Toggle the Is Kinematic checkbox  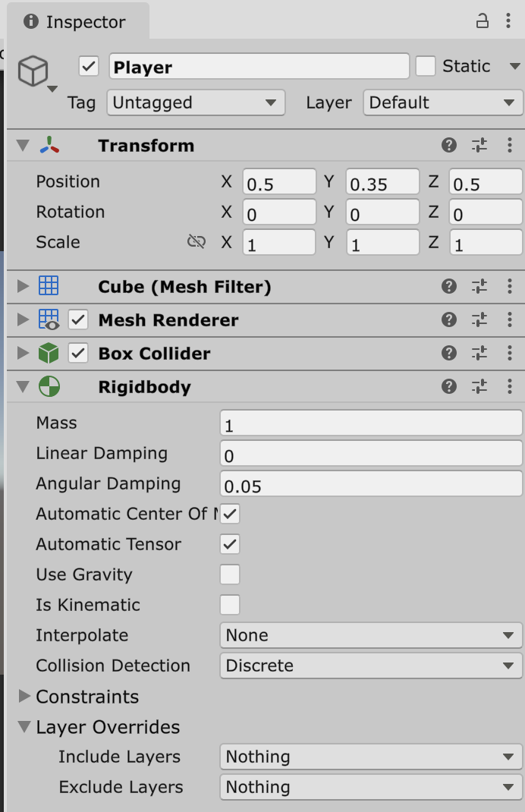(230, 605)
